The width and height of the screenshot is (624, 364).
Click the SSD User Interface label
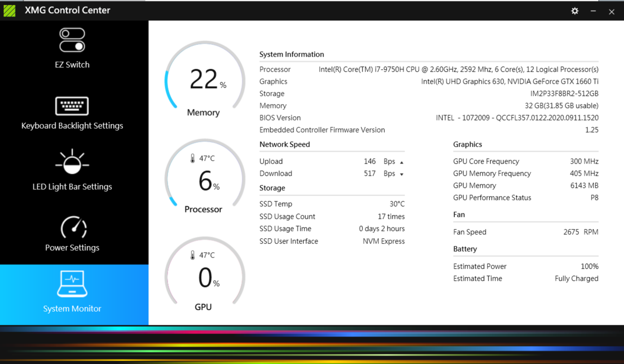[x=289, y=241]
